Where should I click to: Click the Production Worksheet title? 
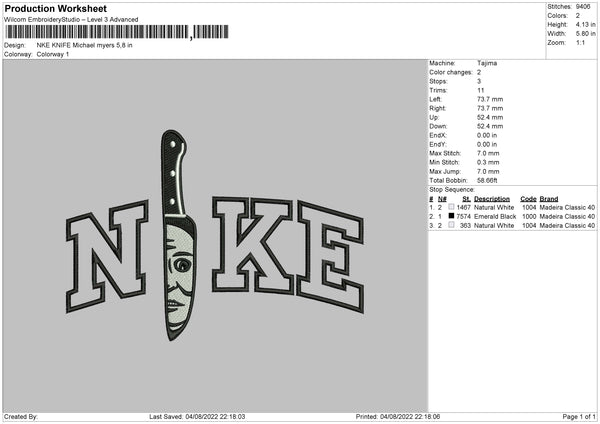[55, 8]
